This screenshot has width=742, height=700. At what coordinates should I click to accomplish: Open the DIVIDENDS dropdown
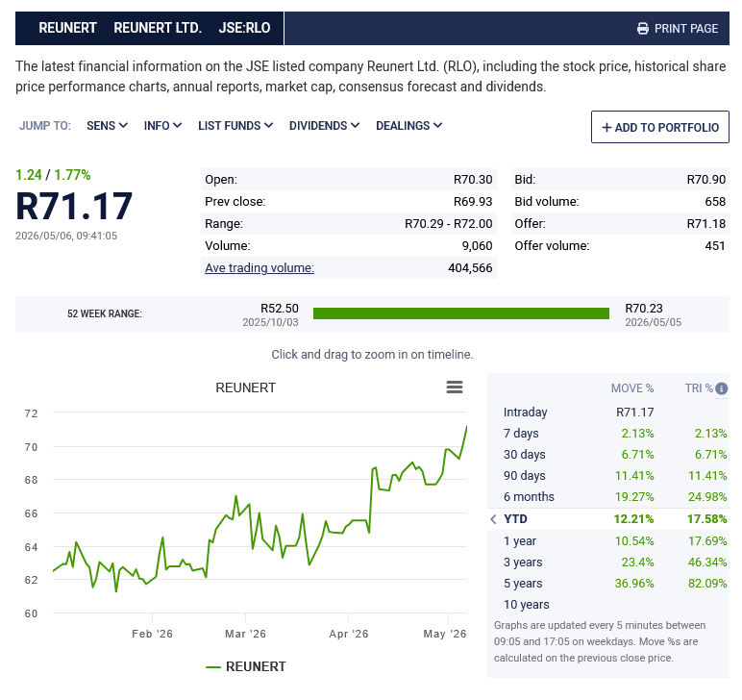tap(324, 125)
